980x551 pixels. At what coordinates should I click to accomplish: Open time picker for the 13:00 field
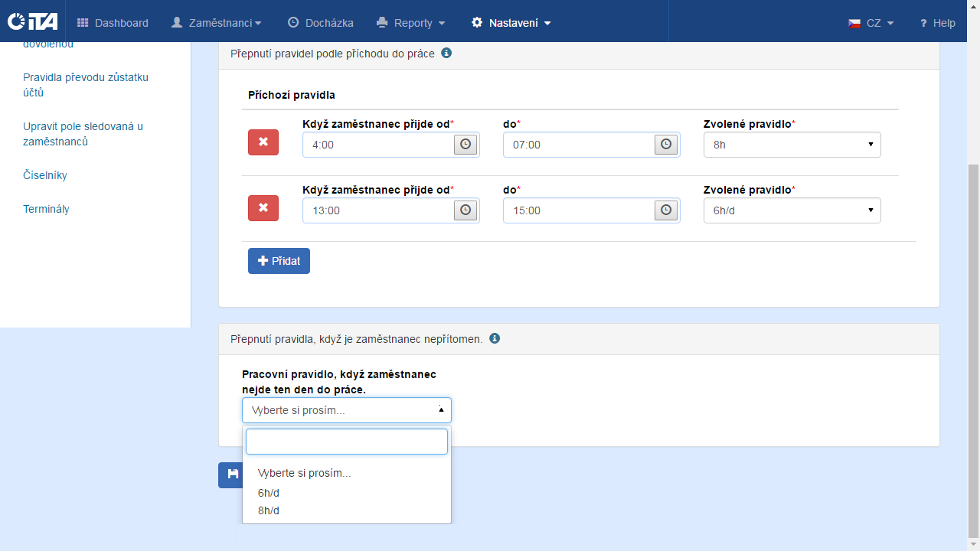click(465, 210)
